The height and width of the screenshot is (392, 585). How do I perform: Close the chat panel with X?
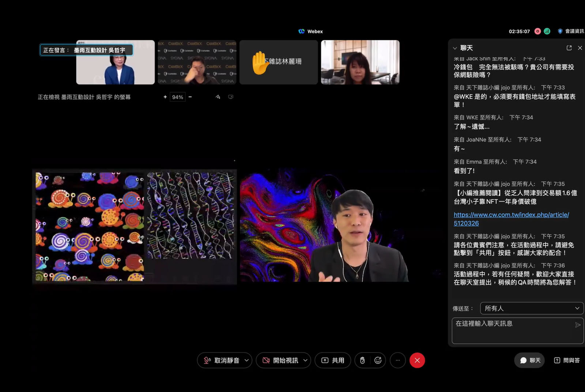[580, 48]
